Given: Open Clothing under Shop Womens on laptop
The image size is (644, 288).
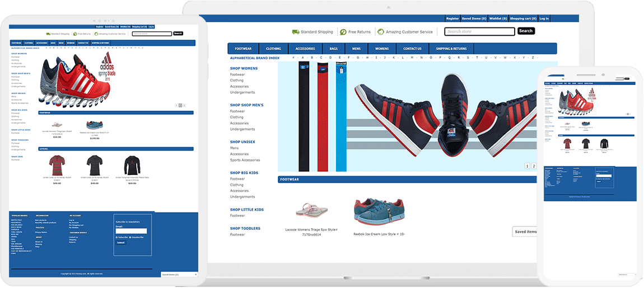Looking at the screenshot, I should (x=236, y=81).
